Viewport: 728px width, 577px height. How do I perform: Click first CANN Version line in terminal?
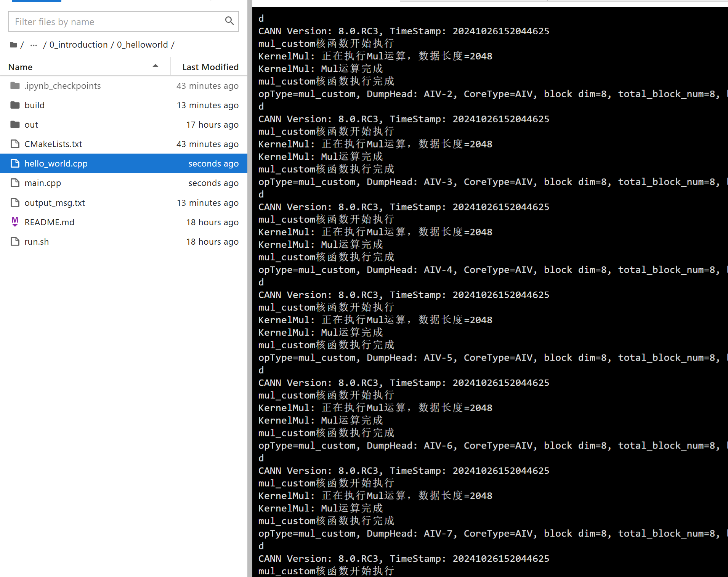pyautogui.click(x=404, y=31)
